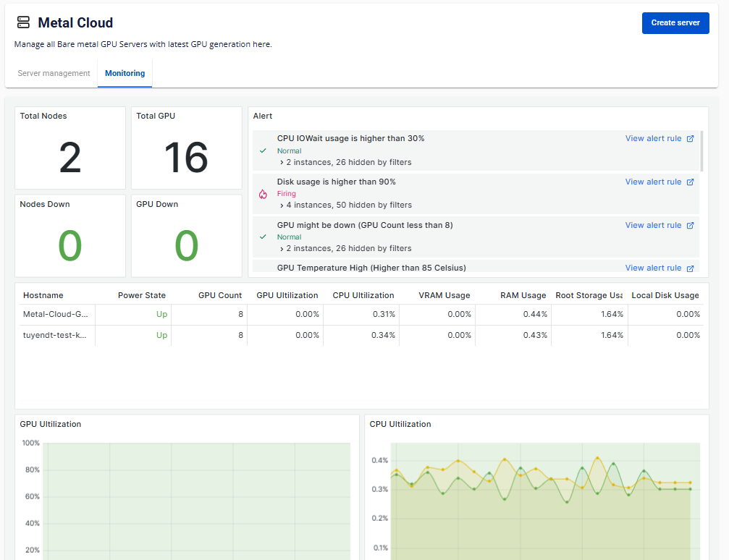Click the Firing status label
Viewport: 729px width, 560px height.
pos(287,193)
